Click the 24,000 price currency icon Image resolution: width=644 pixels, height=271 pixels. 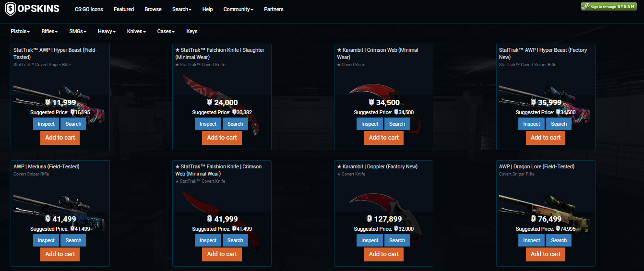209,102
